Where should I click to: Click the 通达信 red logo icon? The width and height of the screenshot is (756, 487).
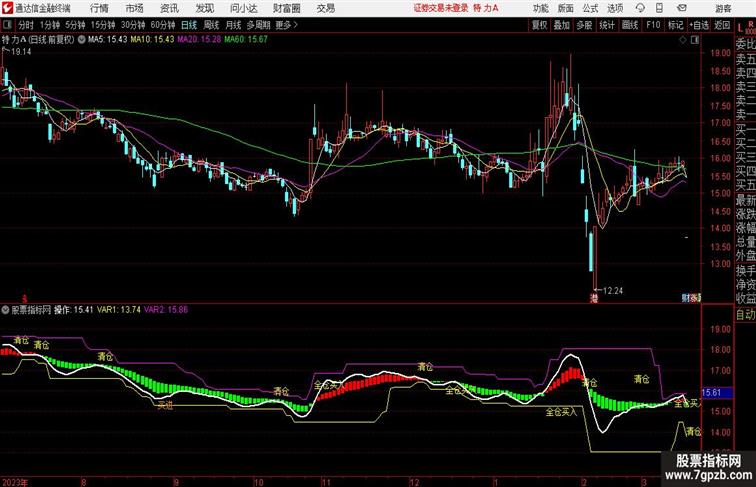point(7,8)
